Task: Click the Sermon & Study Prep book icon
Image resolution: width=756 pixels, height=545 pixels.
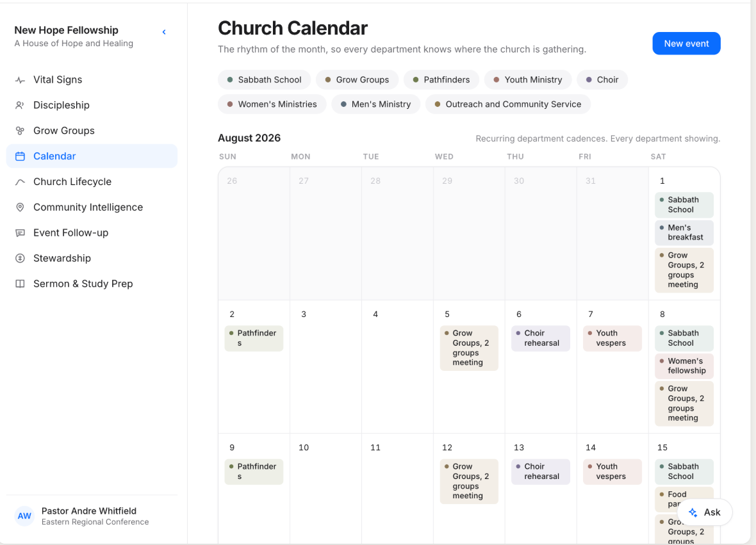Action: coord(20,284)
